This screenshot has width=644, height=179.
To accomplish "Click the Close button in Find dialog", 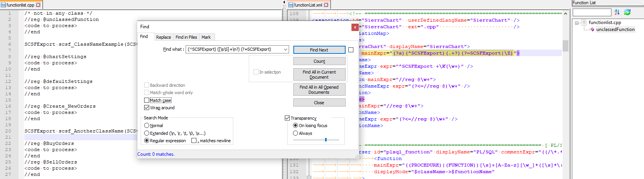I will coord(319,103).
